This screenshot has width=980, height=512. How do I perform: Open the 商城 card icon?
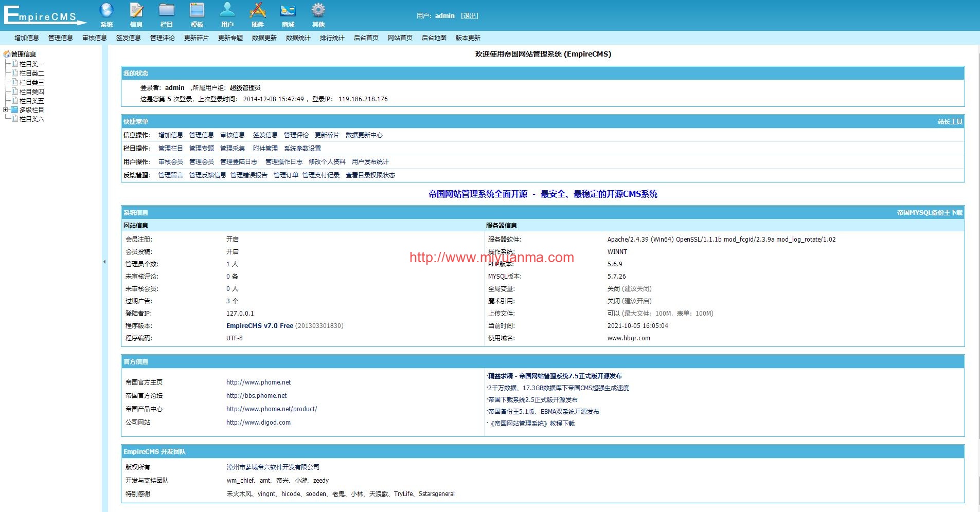[x=288, y=10]
